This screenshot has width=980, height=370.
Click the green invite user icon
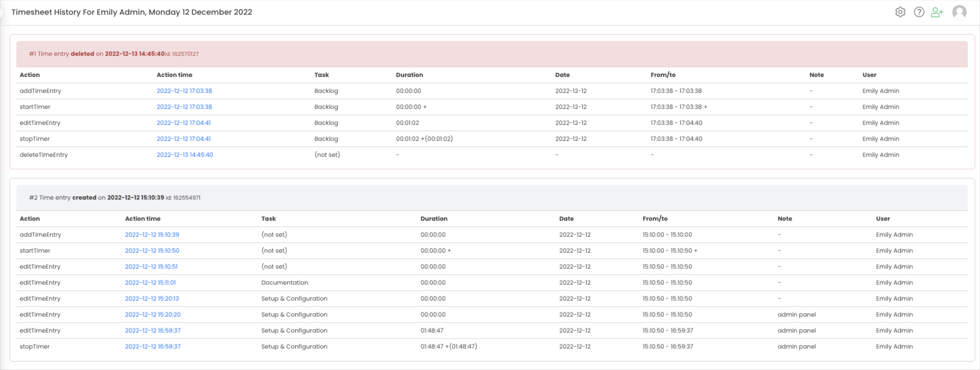(937, 12)
